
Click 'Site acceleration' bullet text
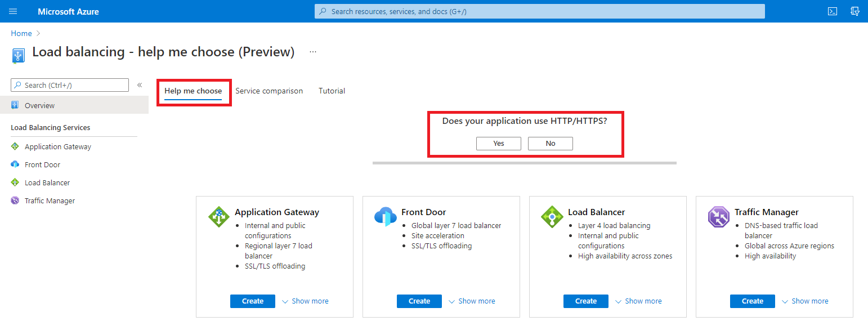pos(438,236)
